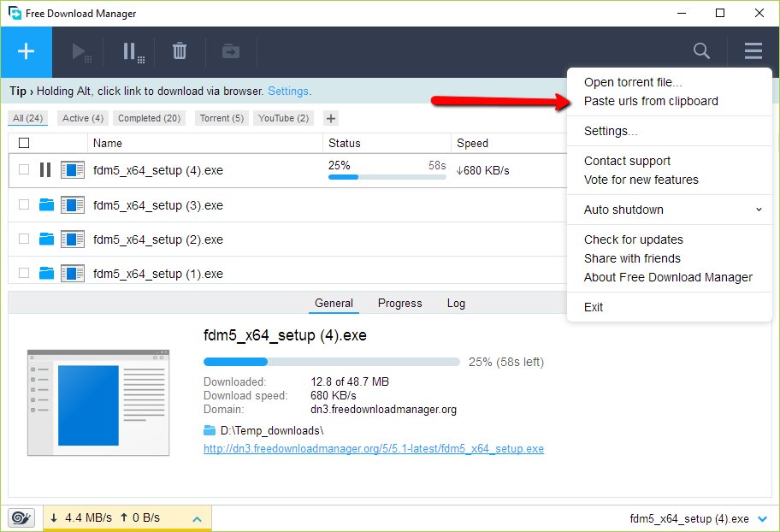780x532 pixels.
Task: Expand the speed panel up-chevron in the status bar
Action: (197, 519)
